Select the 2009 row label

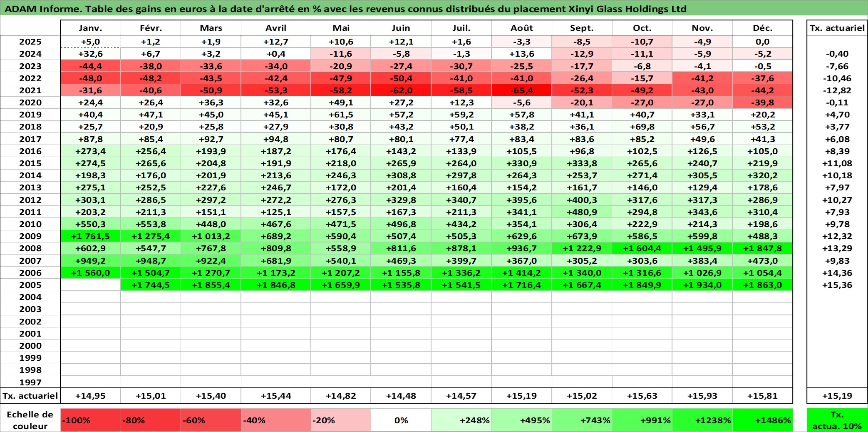click(x=30, y=236)
